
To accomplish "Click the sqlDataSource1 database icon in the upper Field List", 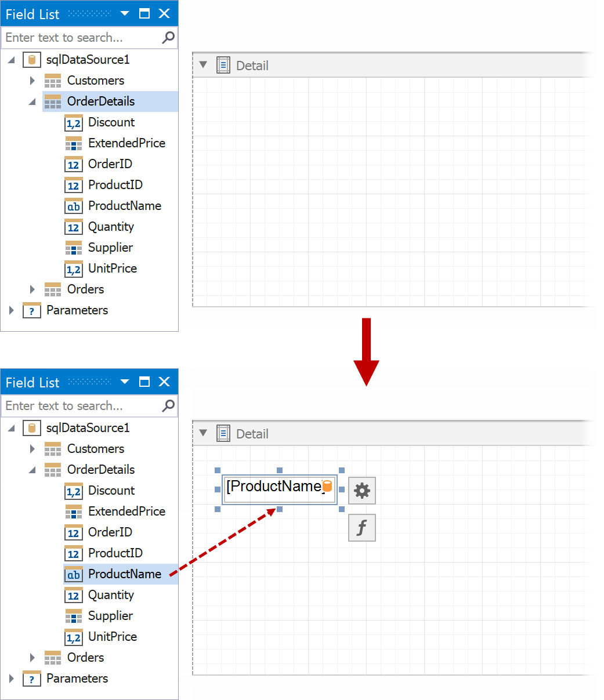I will click(x=32, y=60).
